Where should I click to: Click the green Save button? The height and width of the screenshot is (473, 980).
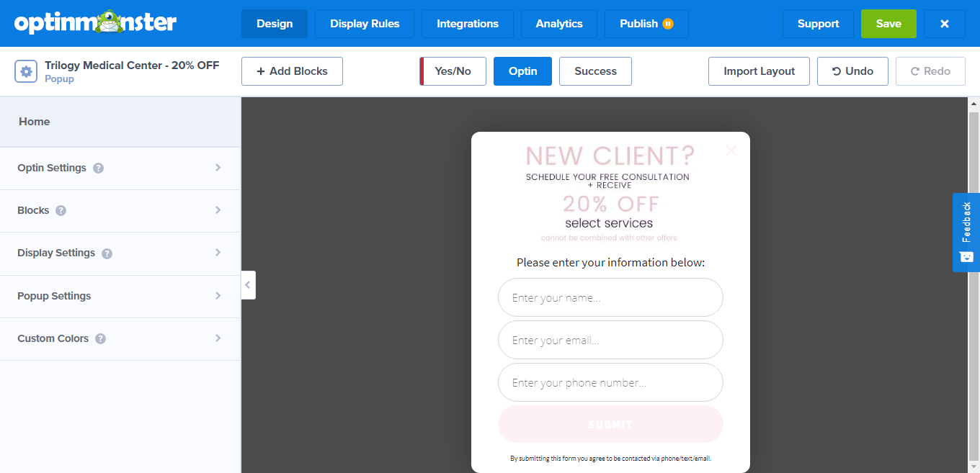[x=888, y=24]
